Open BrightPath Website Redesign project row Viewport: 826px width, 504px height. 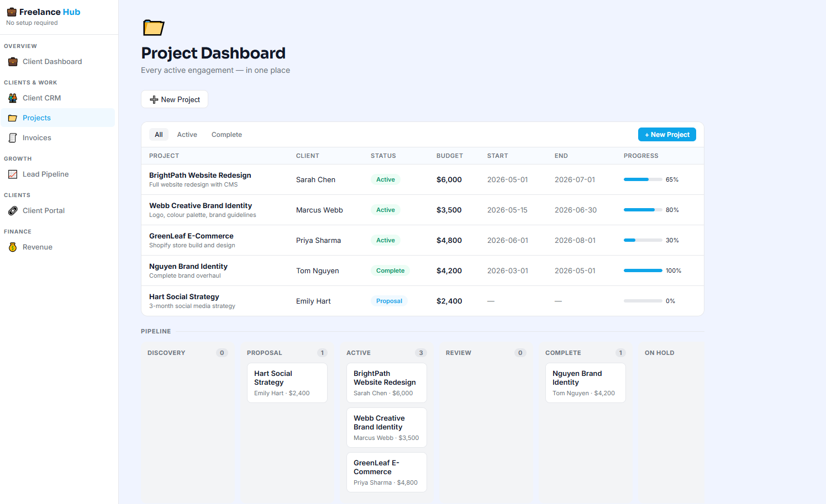423,179
